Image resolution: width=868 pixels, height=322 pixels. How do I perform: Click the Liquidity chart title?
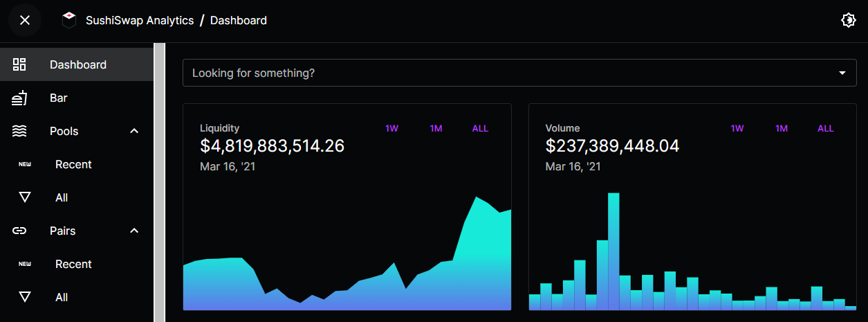(x=220, y=128)
